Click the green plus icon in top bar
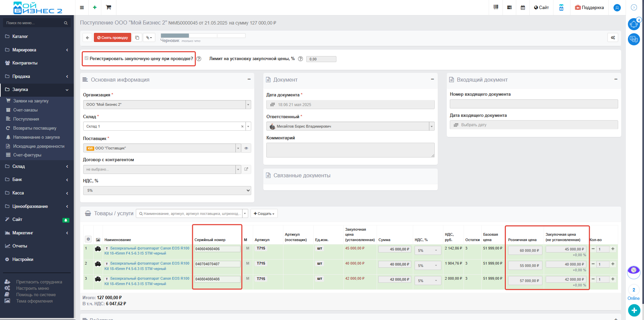 coord(95,7)
